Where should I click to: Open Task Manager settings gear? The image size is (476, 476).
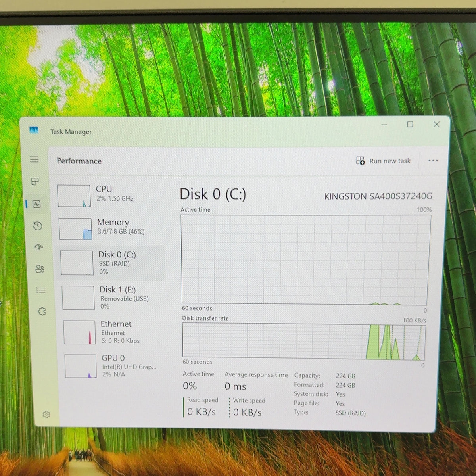46,415
